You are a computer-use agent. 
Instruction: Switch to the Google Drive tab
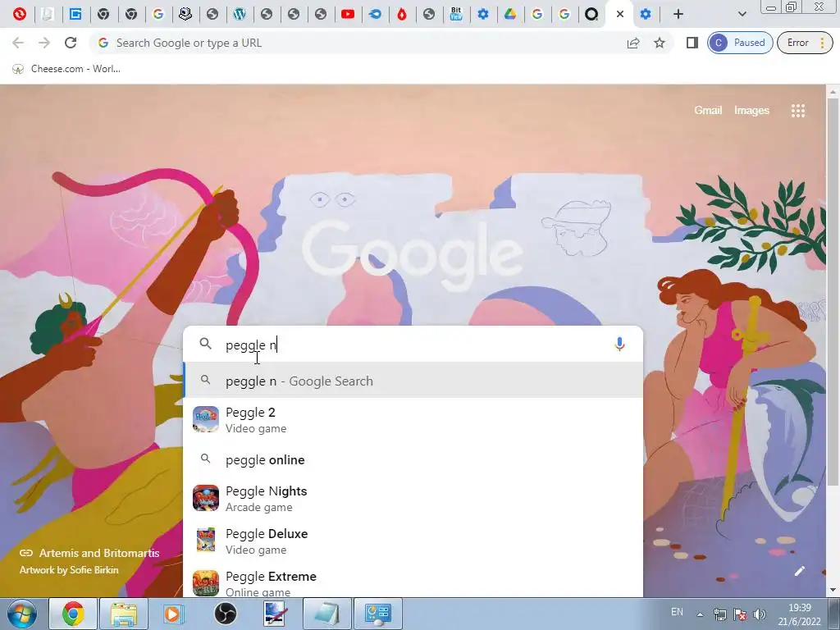[x=510, y=15]
